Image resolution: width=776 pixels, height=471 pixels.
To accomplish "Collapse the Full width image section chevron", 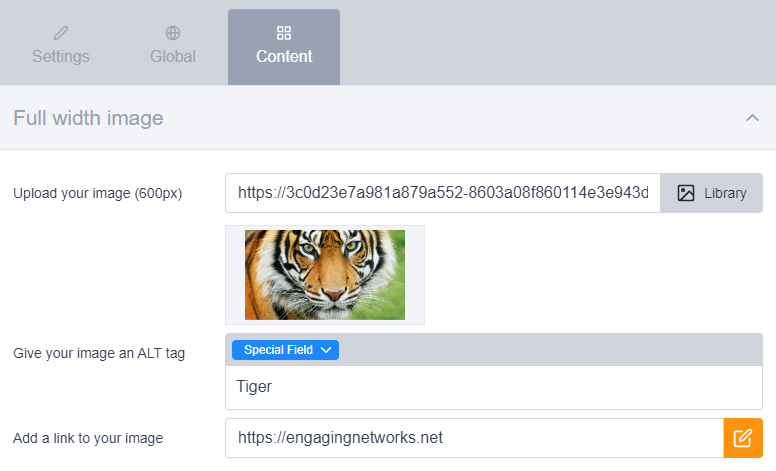I will point(752,118).
